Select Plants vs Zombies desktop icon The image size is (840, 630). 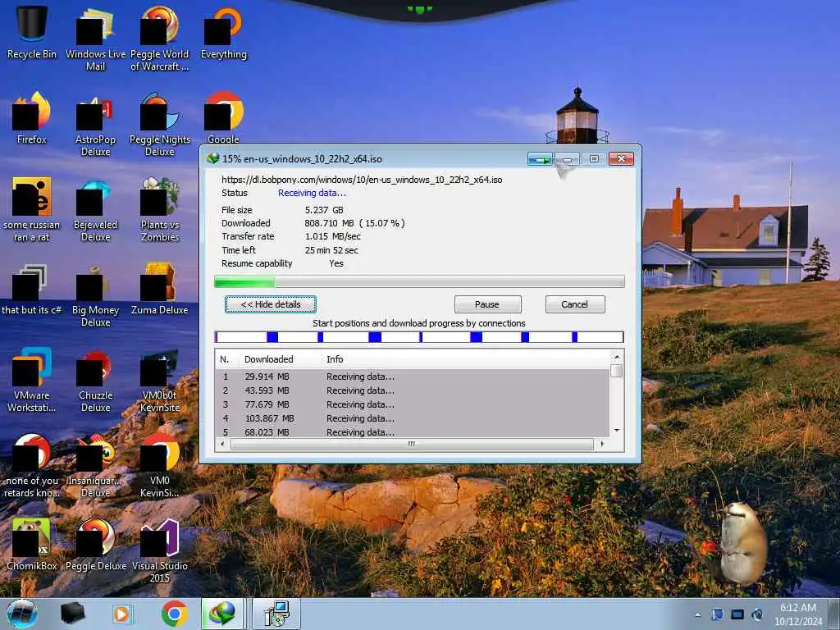pos(160,209)
